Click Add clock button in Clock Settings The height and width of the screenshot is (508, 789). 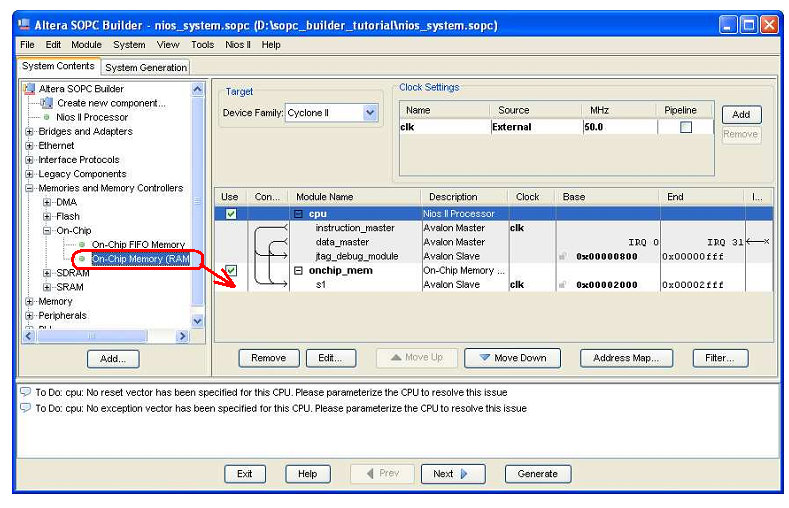pyautogui.click(x=741, y=115)
